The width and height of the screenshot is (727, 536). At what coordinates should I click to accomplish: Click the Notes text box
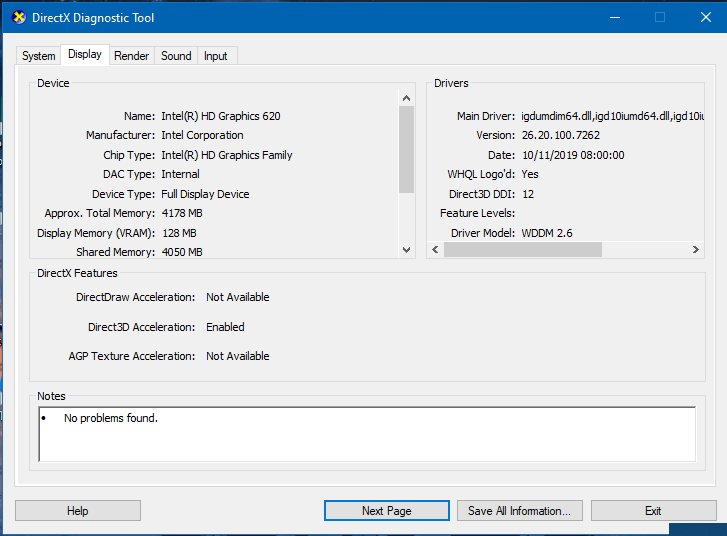pyautogui.click(x=367, y=434)
